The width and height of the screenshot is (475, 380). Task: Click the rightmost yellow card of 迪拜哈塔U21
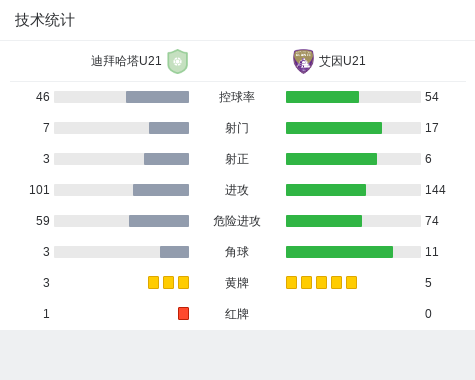[x=183, y=282]
